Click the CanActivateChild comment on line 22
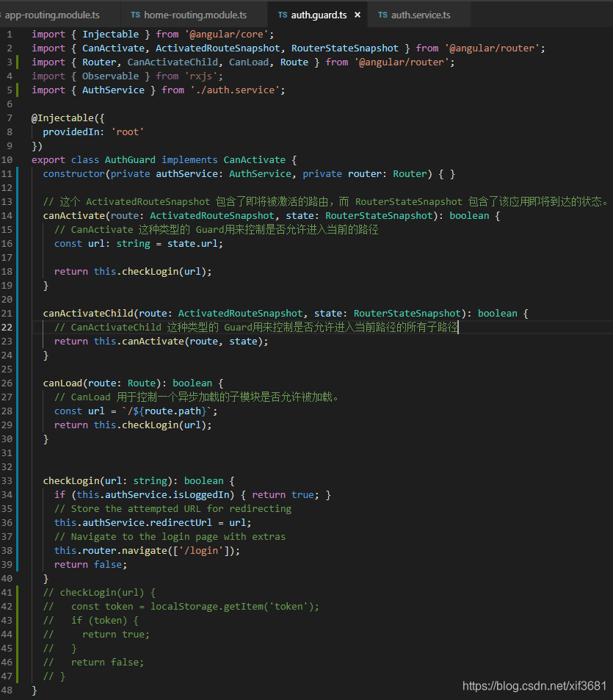 (x=256, y=328)
